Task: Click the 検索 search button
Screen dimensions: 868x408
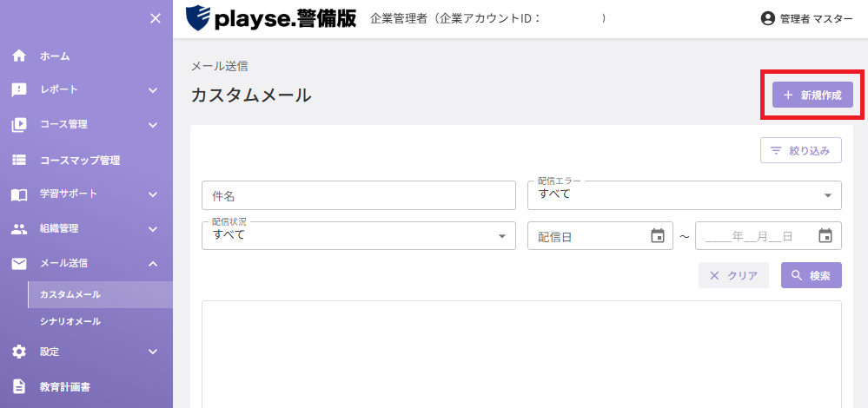Action: point(811,275)
